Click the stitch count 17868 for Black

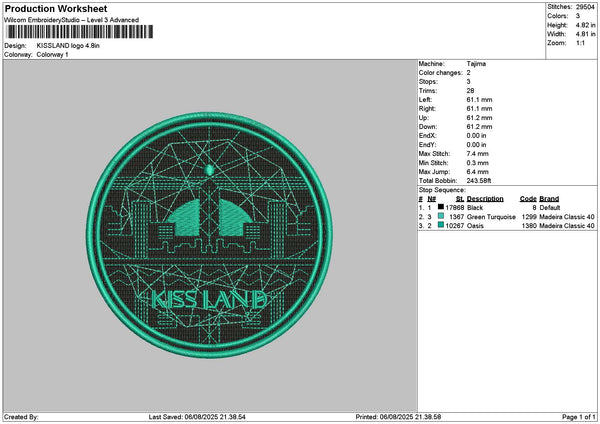[x=455, y=208]
